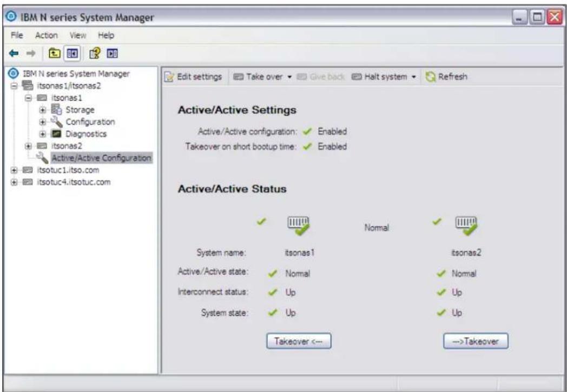
Task: Select itsonas2 label in the tree
Action: 67,146
